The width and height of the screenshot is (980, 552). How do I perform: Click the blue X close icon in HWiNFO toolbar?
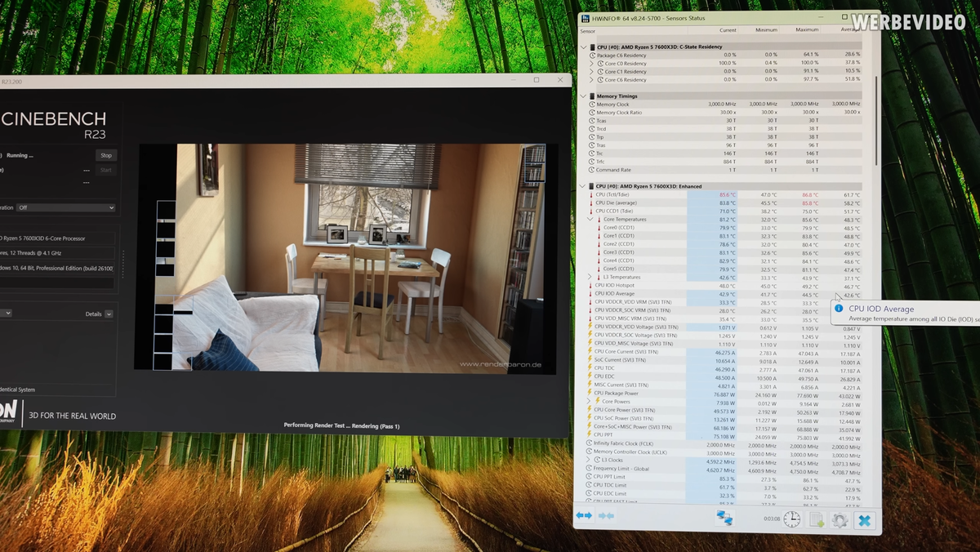pos(864,520)
